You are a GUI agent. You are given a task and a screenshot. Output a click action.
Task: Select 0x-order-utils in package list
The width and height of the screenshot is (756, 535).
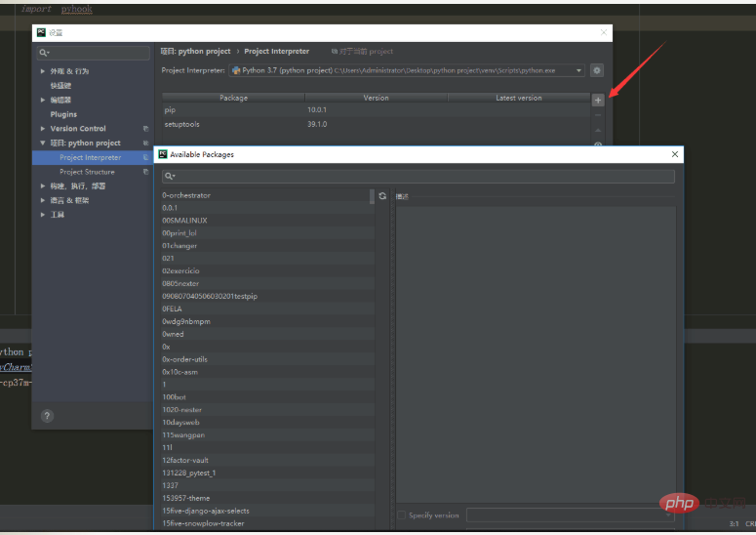click(267, 359)
